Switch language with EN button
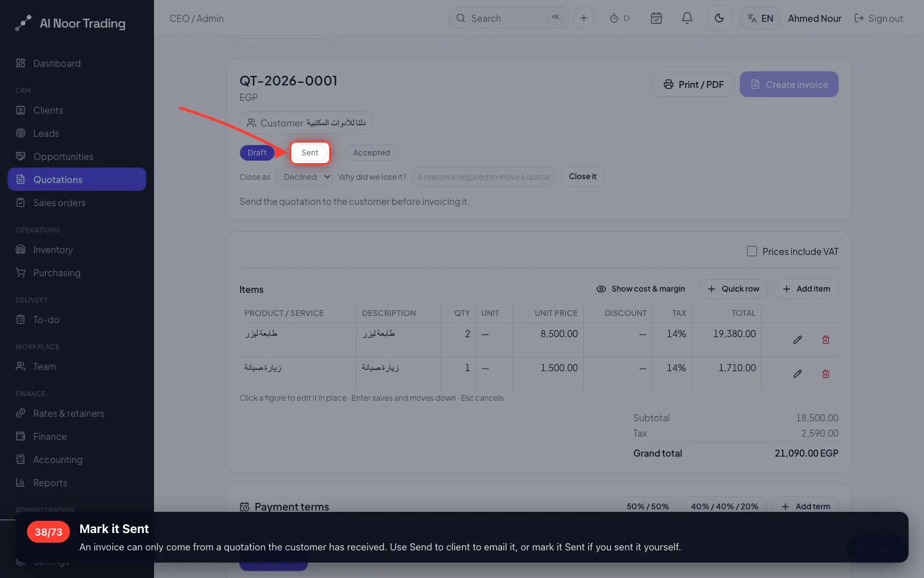 pyautogui.click(x=760, y=18)
